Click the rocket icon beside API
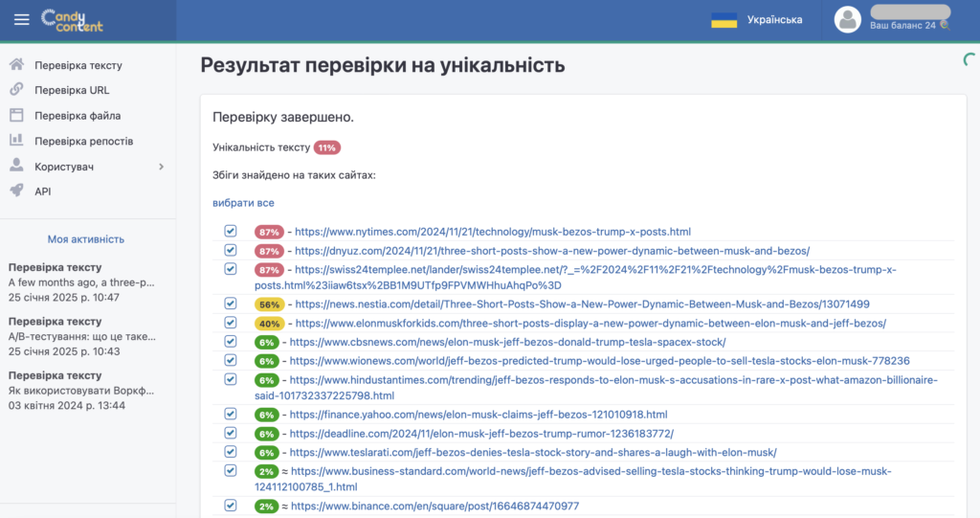The height and width of the screenshot is (518, 980). pyautogui.click(x=17, y=191)
